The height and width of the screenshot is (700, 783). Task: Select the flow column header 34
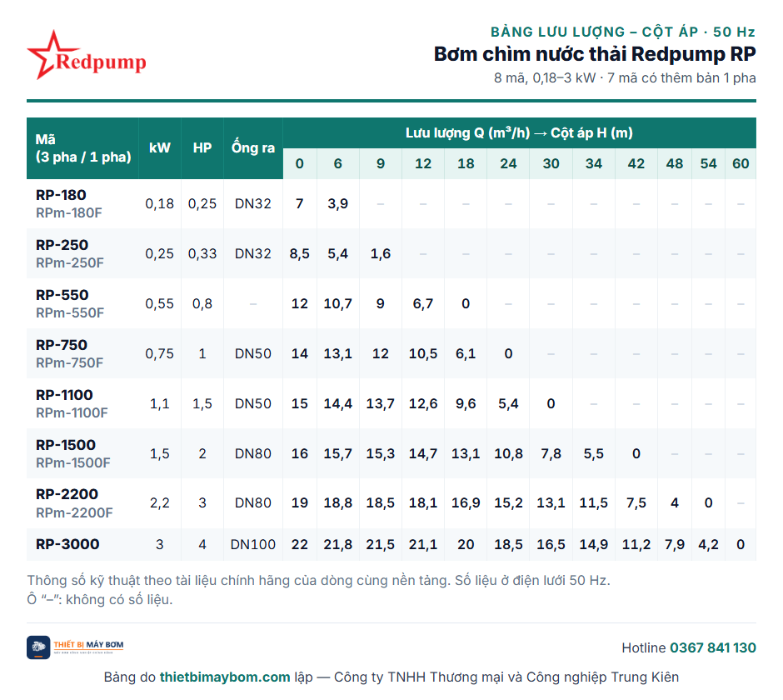tap(594, 164)
